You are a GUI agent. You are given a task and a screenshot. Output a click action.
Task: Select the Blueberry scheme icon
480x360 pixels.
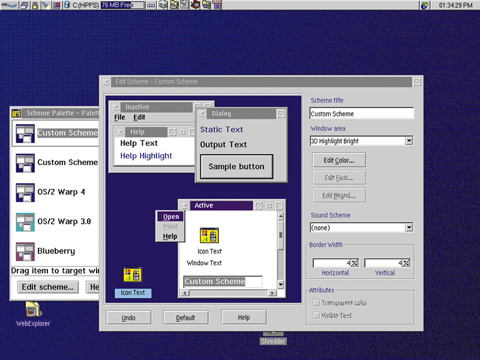point(25,251)
